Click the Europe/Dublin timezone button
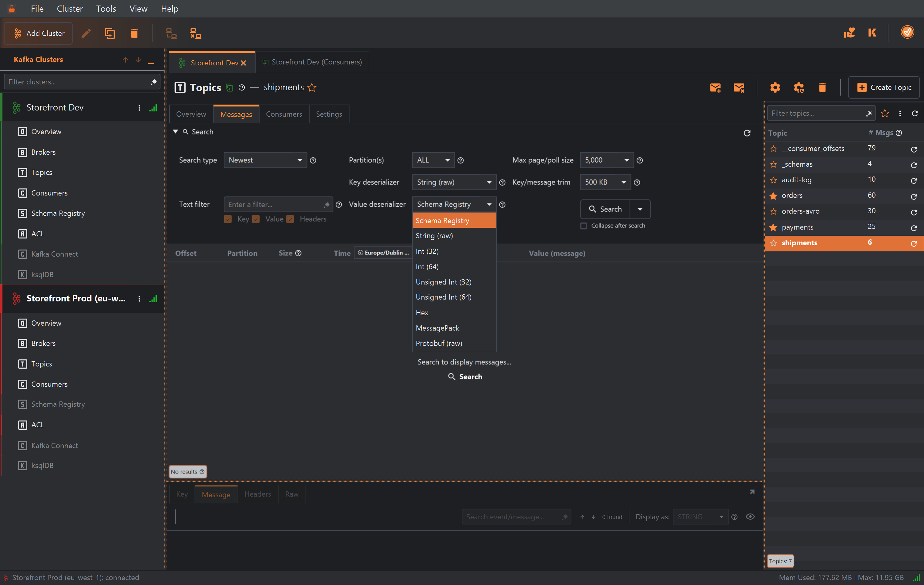 tap(383, 253)
